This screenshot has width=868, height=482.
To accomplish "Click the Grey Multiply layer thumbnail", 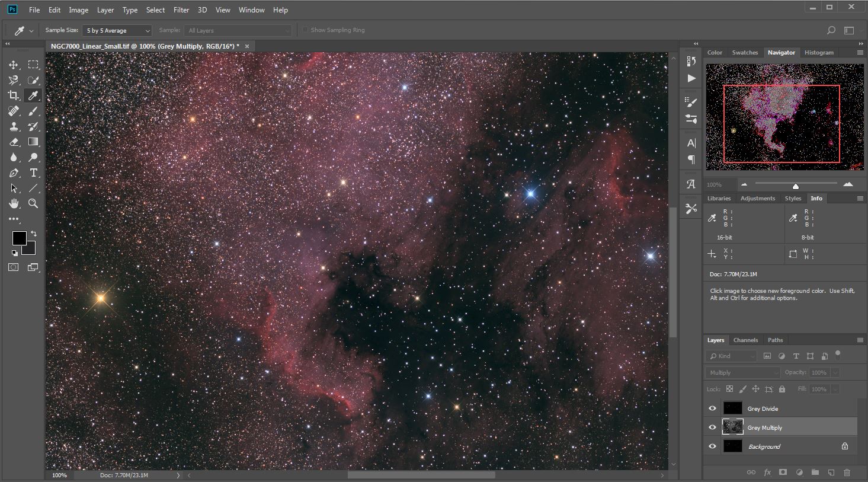I will click(733, 427).
